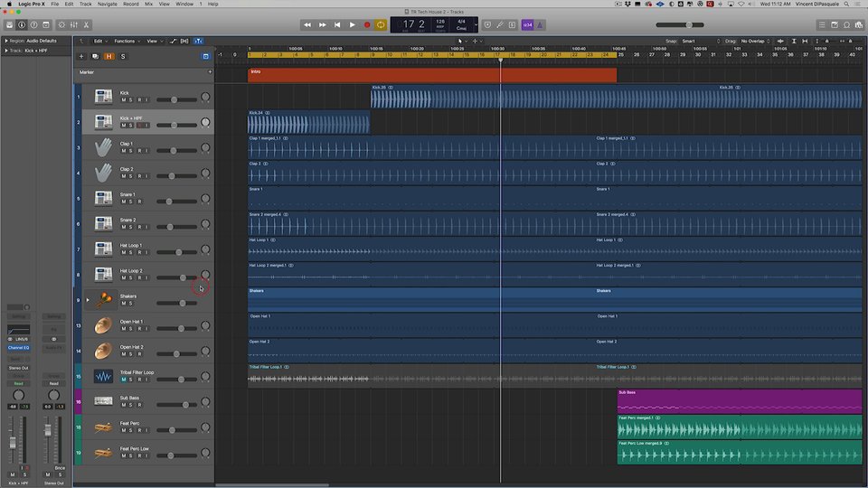Open the Tuner icon in control bar
The image size is (868, 488).
500,25
